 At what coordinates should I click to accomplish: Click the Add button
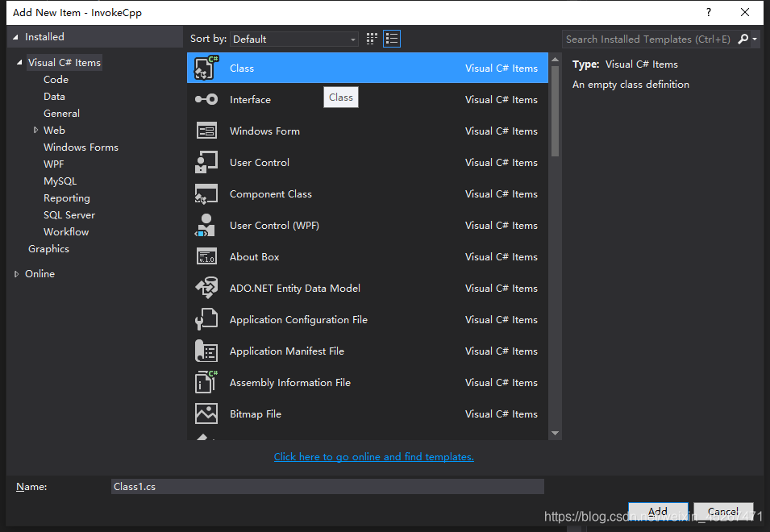tap(658, 511)
